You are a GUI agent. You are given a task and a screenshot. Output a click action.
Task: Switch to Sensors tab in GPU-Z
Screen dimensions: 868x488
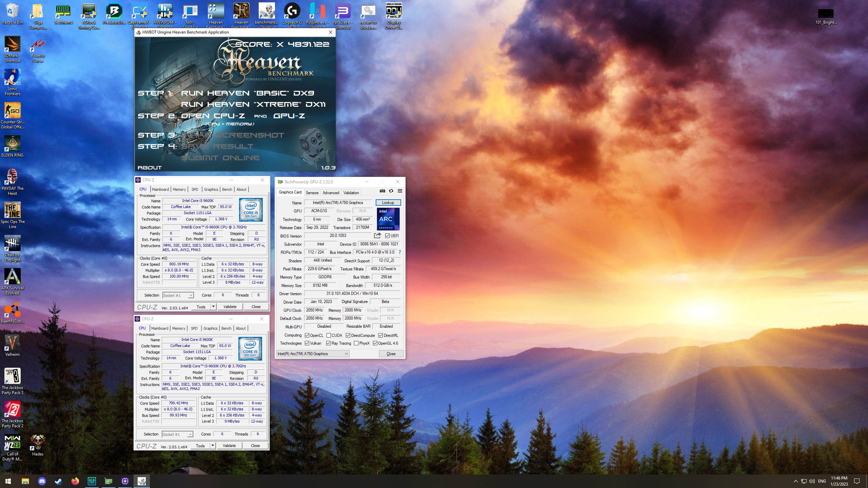click(312, 193)
